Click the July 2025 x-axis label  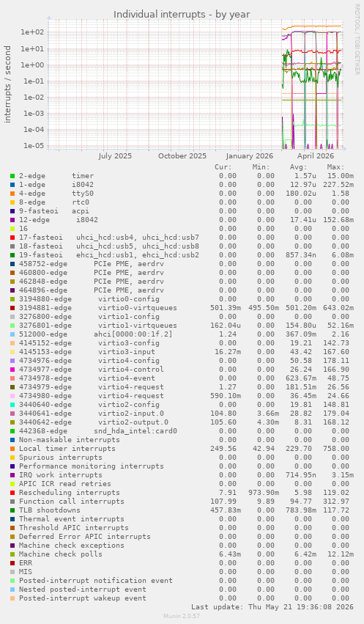(x=115, y=156)
